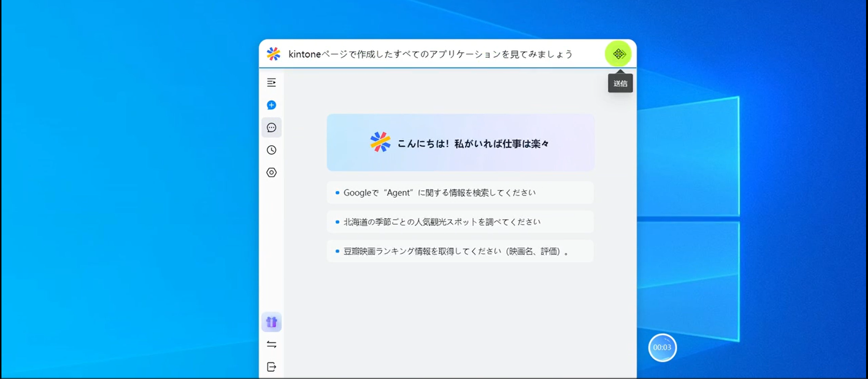868x379 pixels.
Task: Open the chat bubble conversation view
Action: (272, 128)
